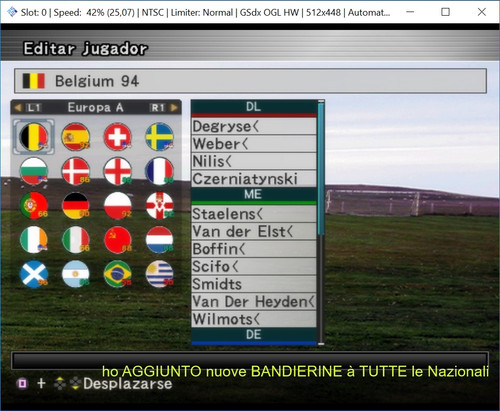Select the Ireland flag icon
Image resolution: width=500 pixels, height=411 pixels.
point(34,240)
